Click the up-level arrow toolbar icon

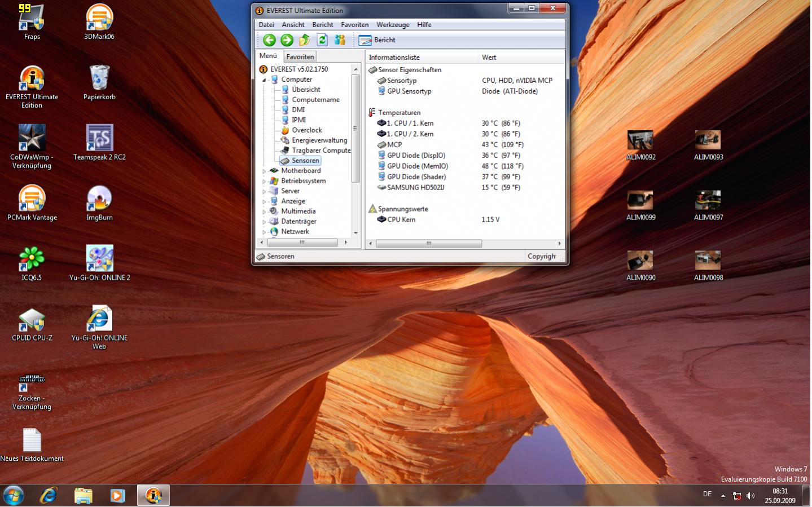pyautogui.click(x=305, y=40)
